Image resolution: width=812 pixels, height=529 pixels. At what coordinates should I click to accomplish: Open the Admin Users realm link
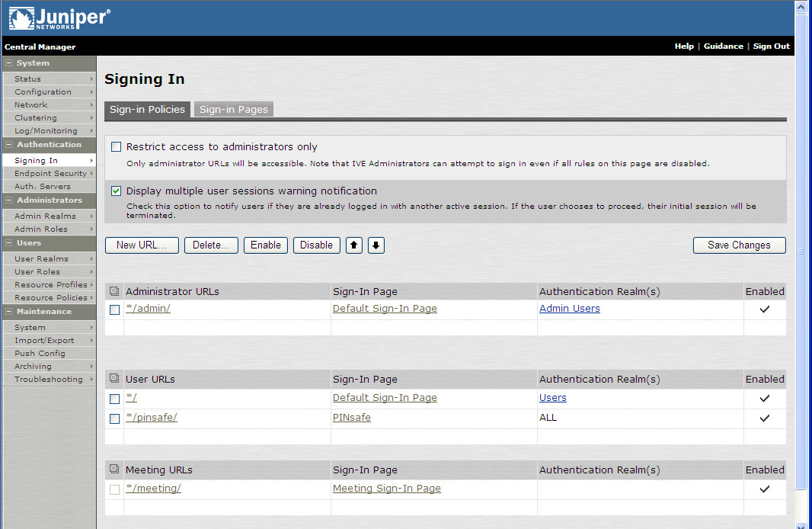(x=569, y=309)
